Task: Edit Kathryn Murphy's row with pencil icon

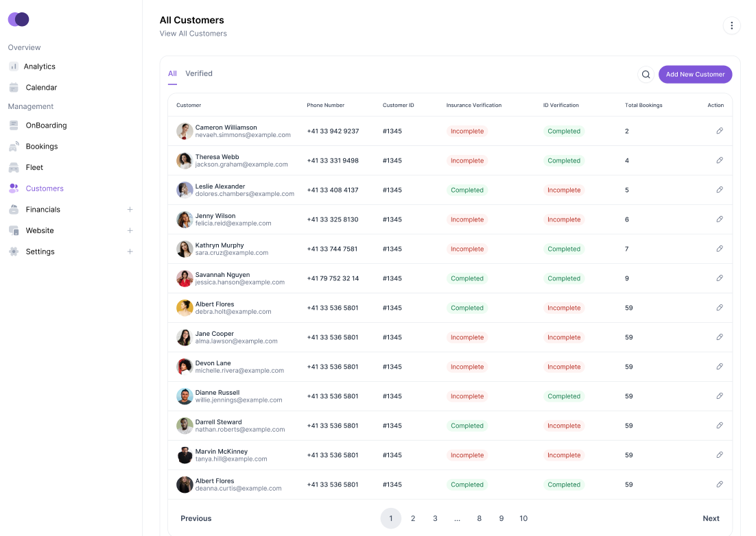Action: [x=720, y=249]
